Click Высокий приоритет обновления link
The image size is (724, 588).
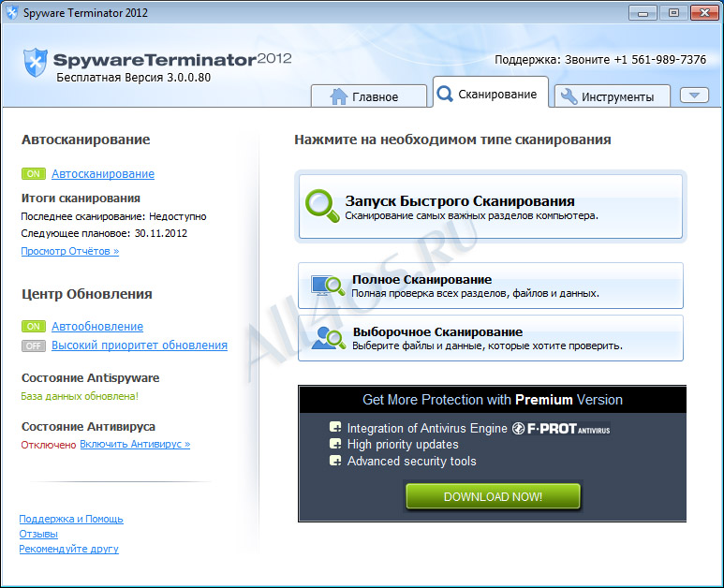point(140,345)
